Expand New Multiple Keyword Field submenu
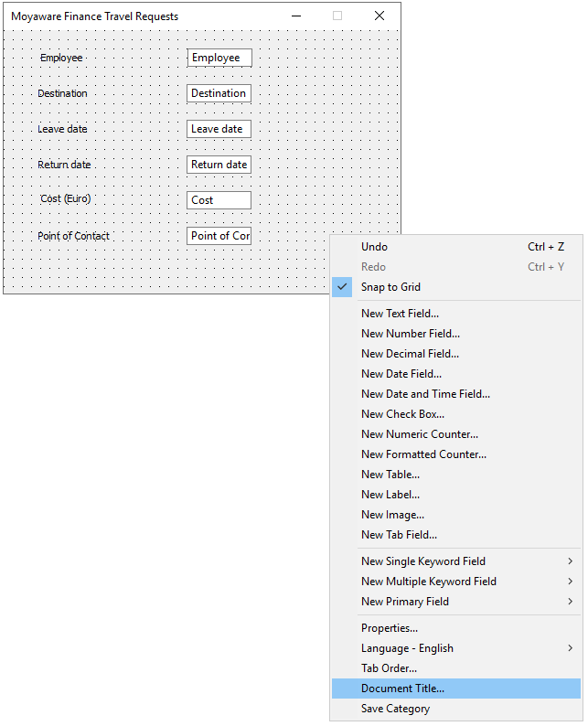 (x=456, y=582)
